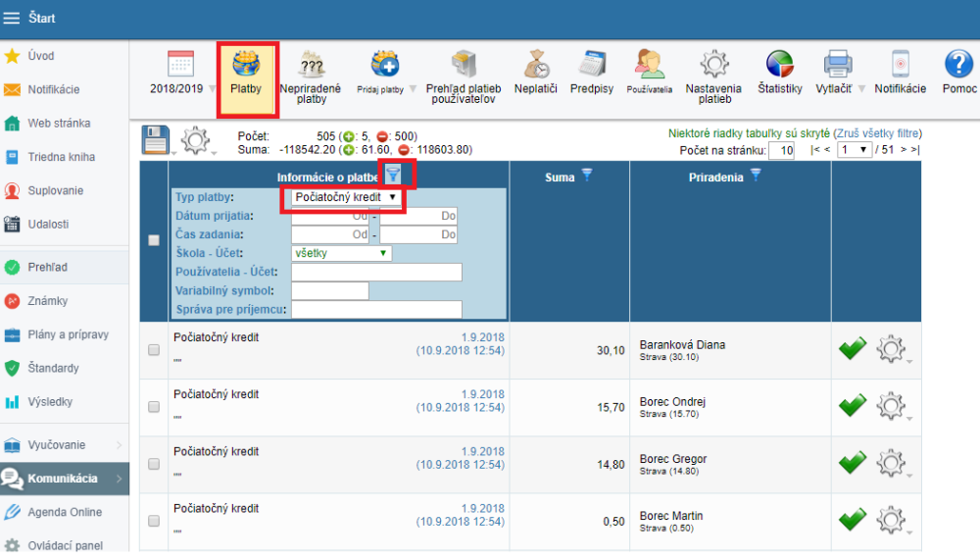
Task: Open the Používatelia toolbar item
Action: pyautogui.click(x=650, y=74)
